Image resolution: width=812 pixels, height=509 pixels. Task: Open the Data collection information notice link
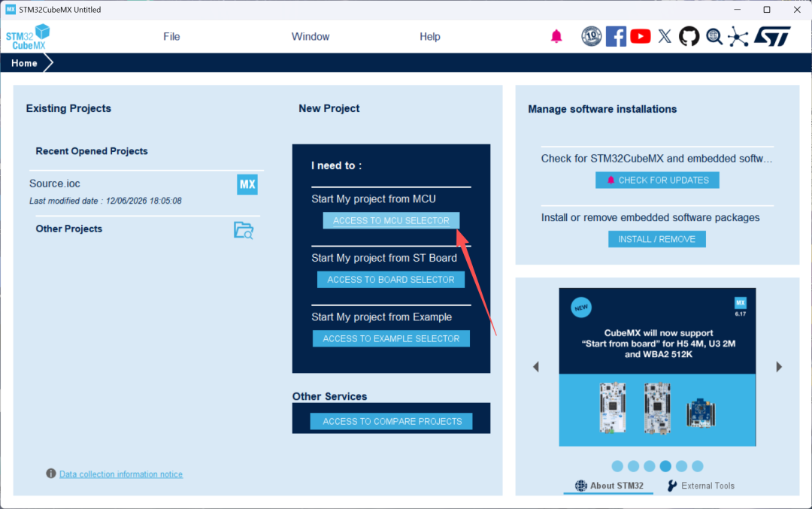(x=120, y=474)
